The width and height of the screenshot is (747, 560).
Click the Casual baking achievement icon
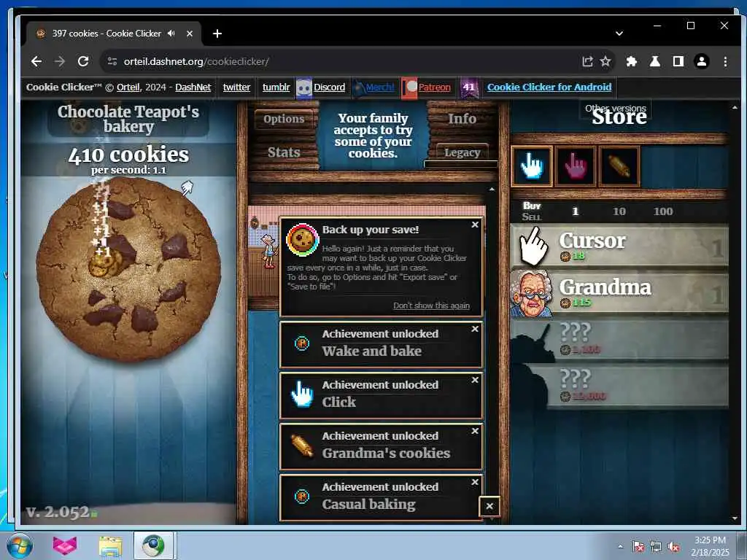coord(302,496)
